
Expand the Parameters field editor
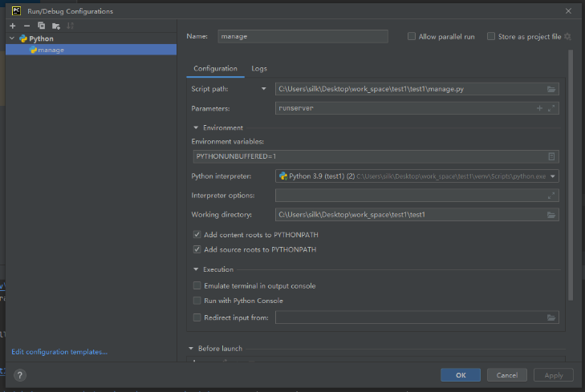(x=551, y=108)
